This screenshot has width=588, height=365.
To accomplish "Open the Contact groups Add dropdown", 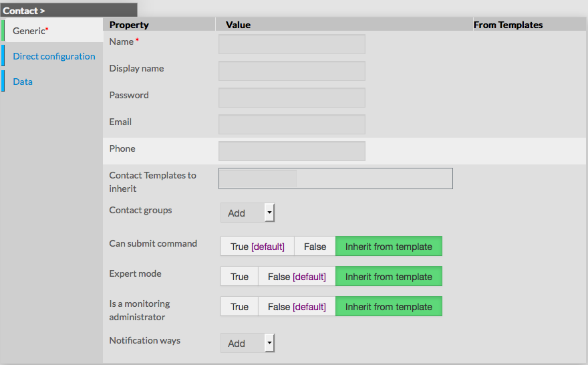I will pos(242,213).
